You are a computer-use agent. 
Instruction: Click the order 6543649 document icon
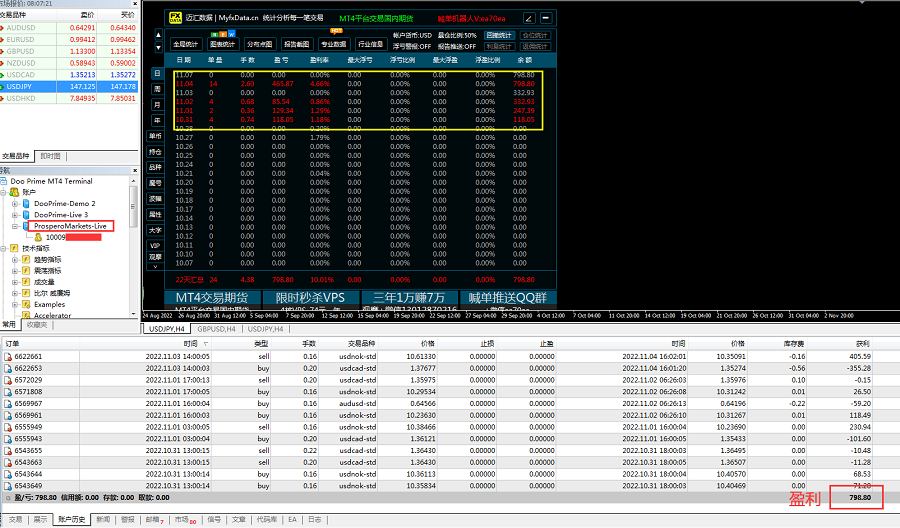coord(7,486)
